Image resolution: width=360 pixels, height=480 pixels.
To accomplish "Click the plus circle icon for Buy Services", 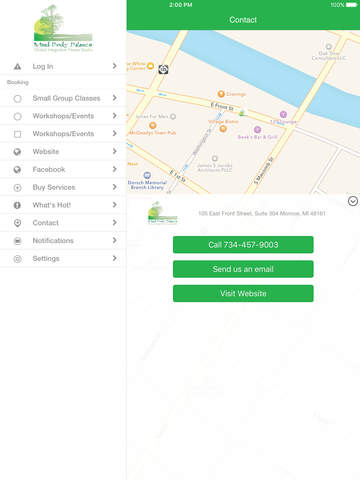I will 17,187.
